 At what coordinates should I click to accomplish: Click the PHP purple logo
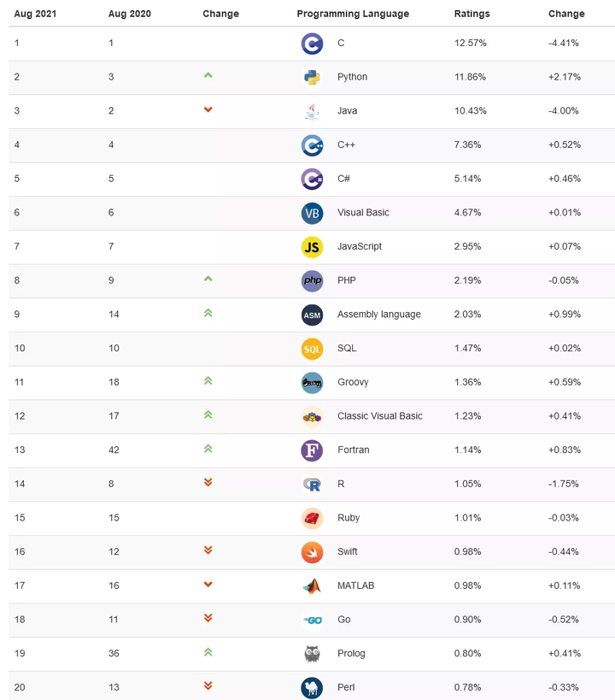(x=312, y=281)
